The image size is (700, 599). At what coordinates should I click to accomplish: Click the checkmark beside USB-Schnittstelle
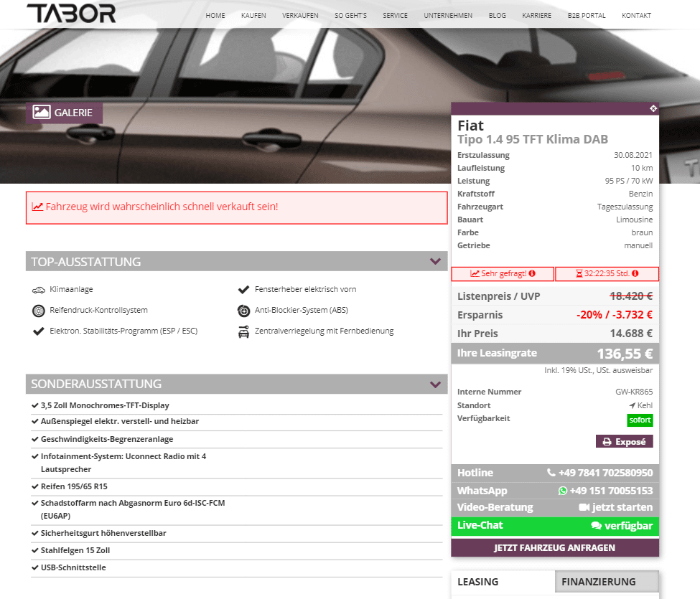(x=35, y=567)
